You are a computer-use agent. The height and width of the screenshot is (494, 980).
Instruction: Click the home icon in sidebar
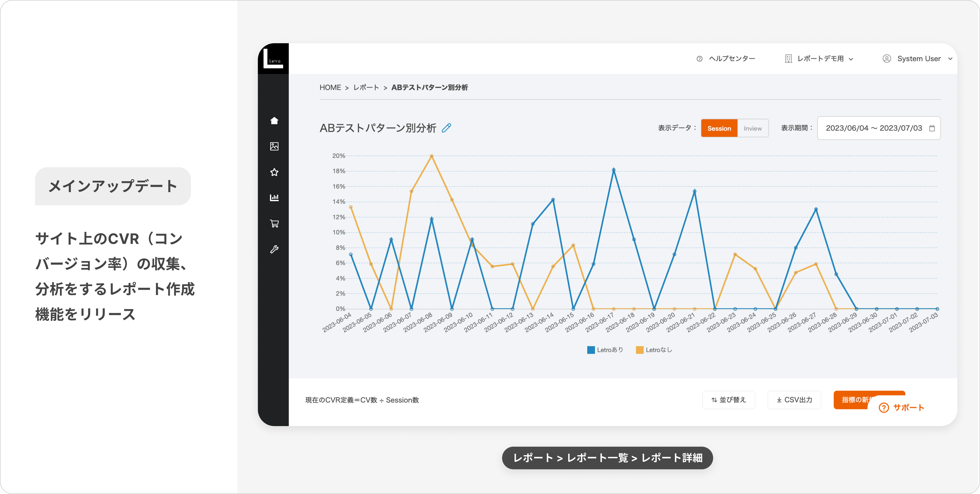tap(274, 121)
